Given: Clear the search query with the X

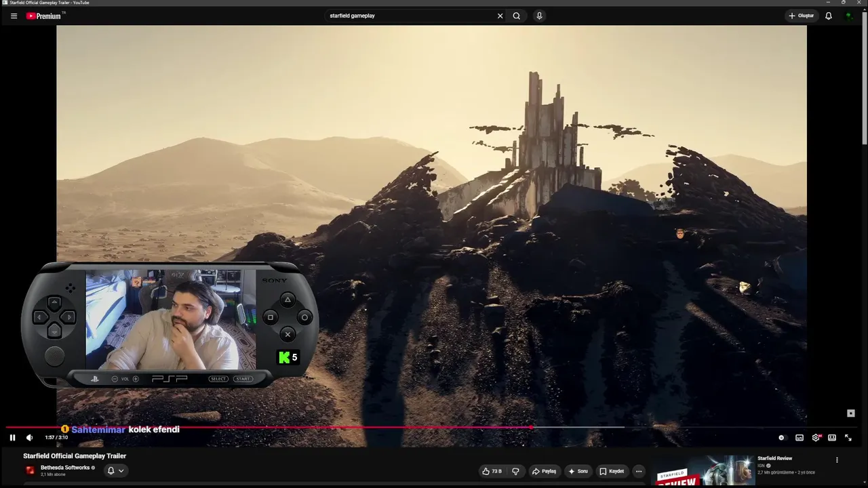Looking at the screenshot, I should point(500,16).
